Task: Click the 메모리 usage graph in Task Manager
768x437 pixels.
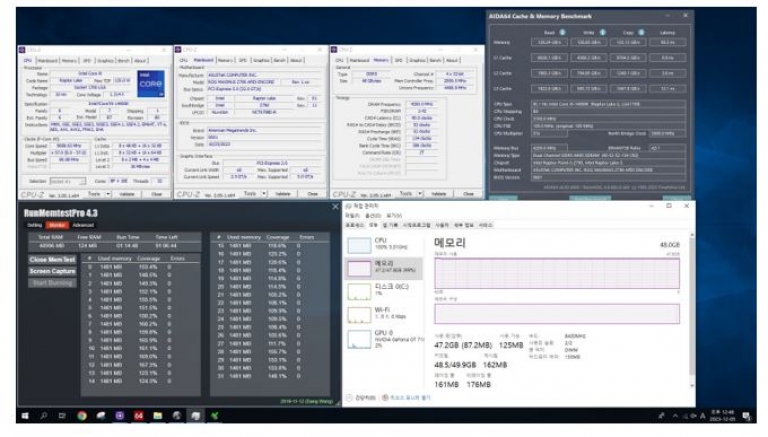Action: tap(557, 274)
